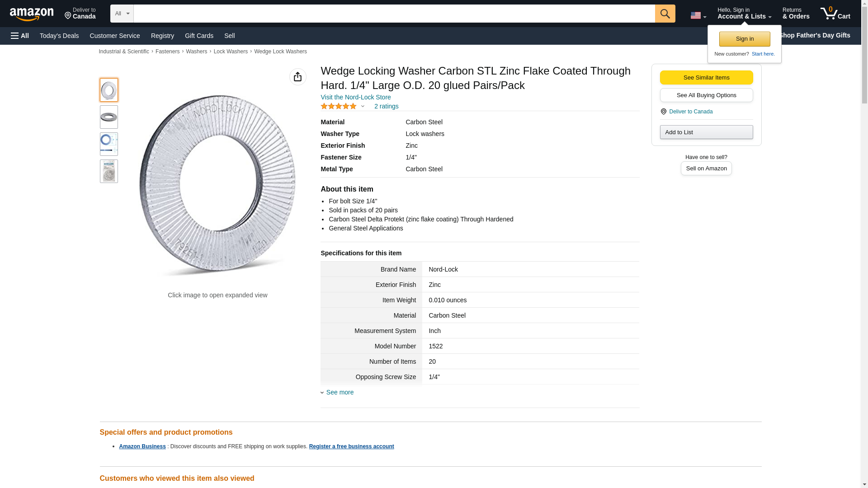Image resolution: width=868 pixels, height=488 pixels.
Task: Open Gift Cards menu item
Action: point(199,36)
